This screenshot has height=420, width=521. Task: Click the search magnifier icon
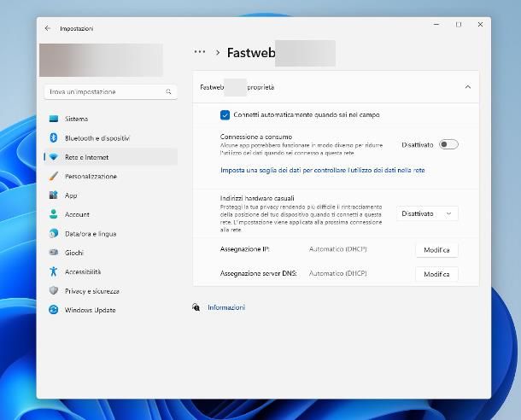tap(168, 91)
